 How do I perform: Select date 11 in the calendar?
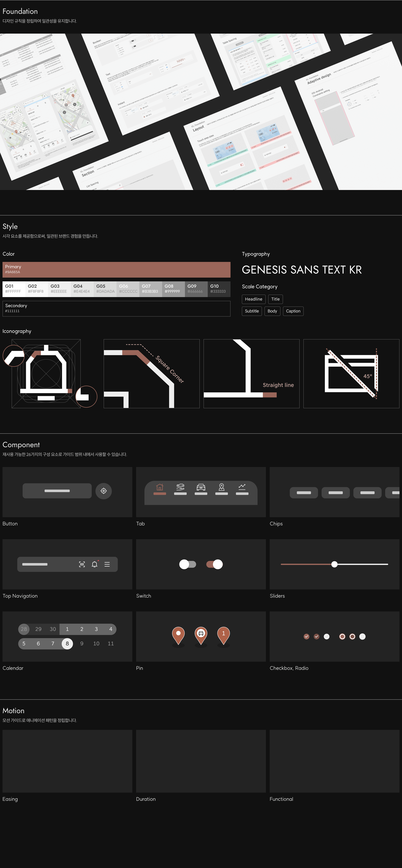[x=111, y=644]
